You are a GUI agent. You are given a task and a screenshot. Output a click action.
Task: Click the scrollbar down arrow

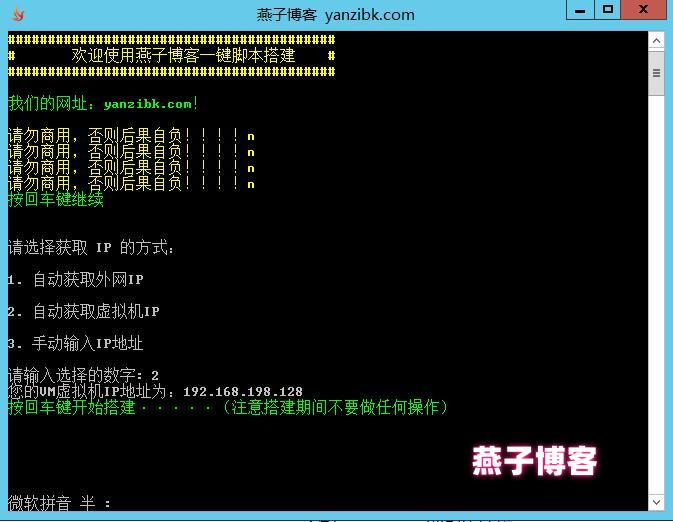point(656,501)
